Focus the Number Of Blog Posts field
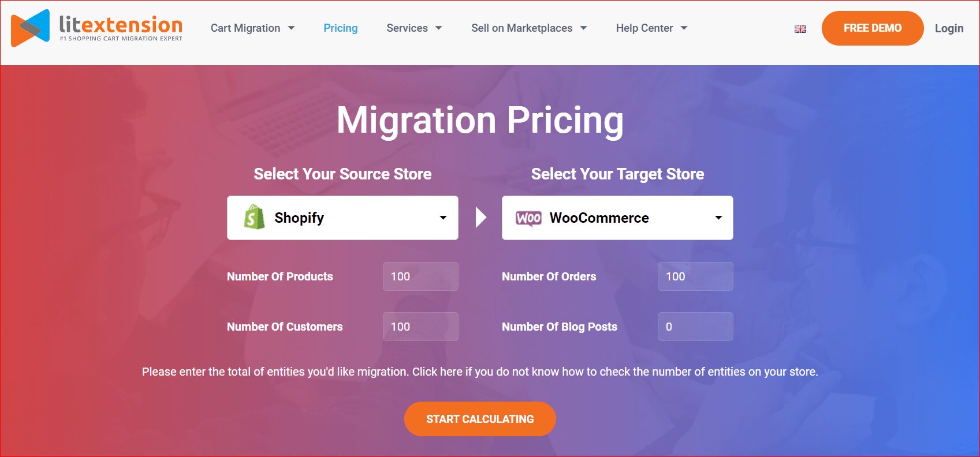The image size is (980, 457). pyautogui.click(x=695, y=327)
